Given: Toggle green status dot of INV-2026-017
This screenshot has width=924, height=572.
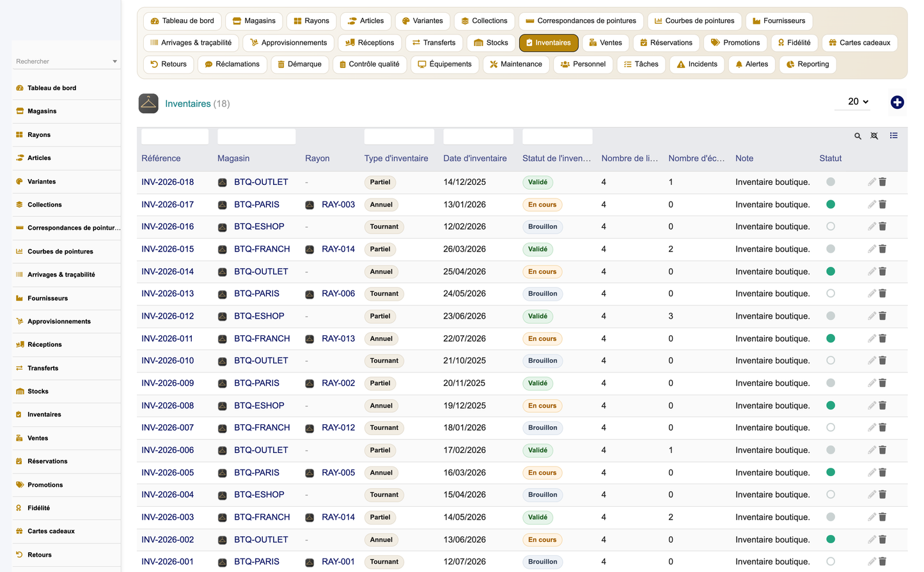Looking at the screenshot, I should (x=831, y=205).
